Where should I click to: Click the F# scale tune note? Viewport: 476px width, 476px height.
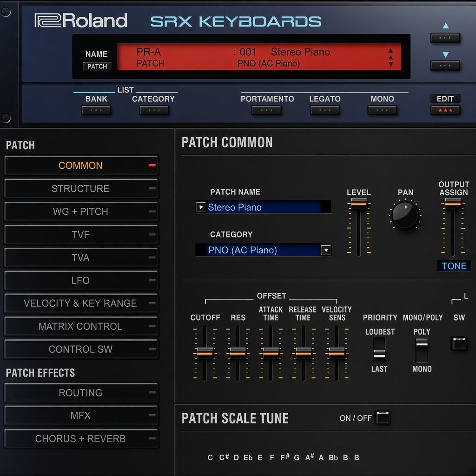[x=285, y=457]
